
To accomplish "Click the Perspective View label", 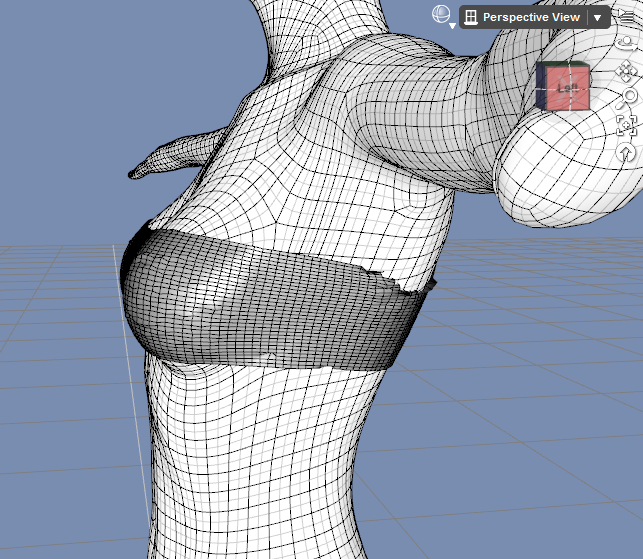I will point(531,17).
